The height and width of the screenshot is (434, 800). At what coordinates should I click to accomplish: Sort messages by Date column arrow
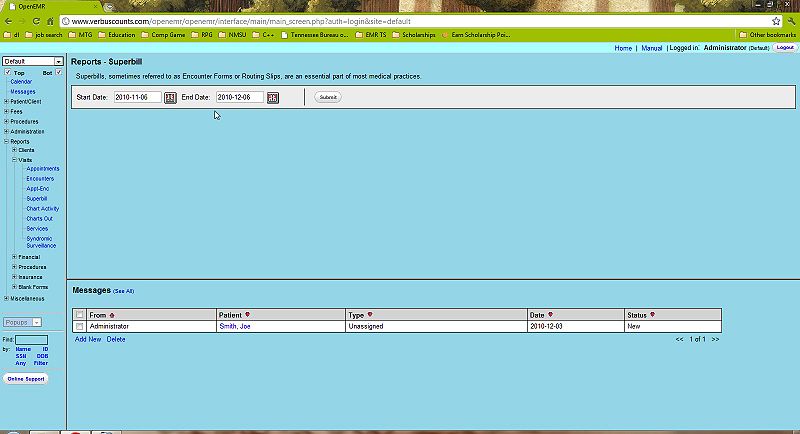(x=550, y=315)
